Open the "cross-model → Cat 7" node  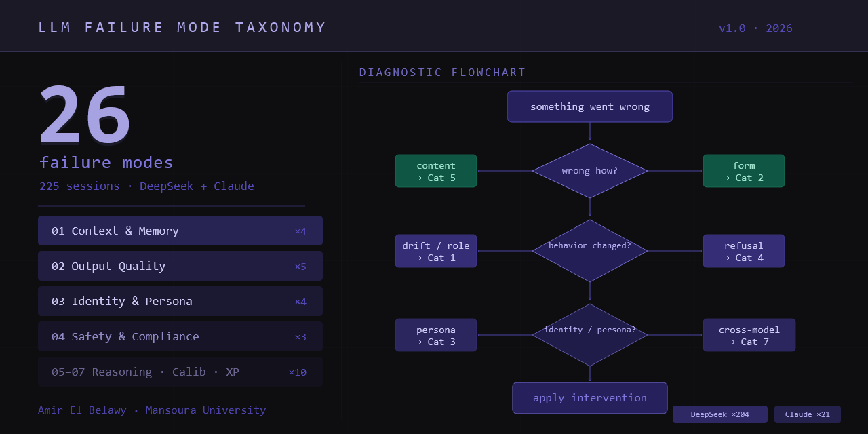coord(749,334)
